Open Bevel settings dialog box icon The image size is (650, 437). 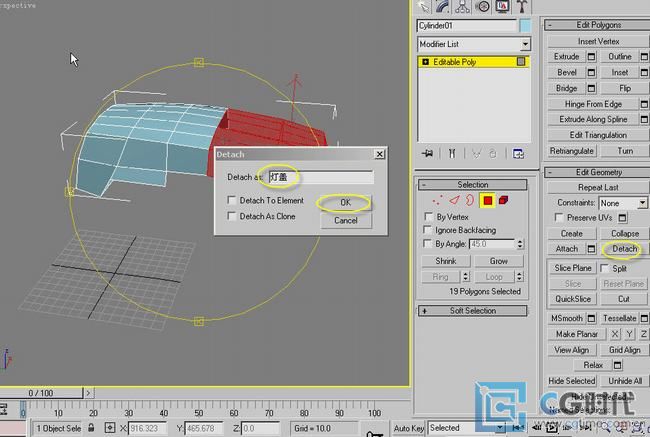(x=592, y=73)
